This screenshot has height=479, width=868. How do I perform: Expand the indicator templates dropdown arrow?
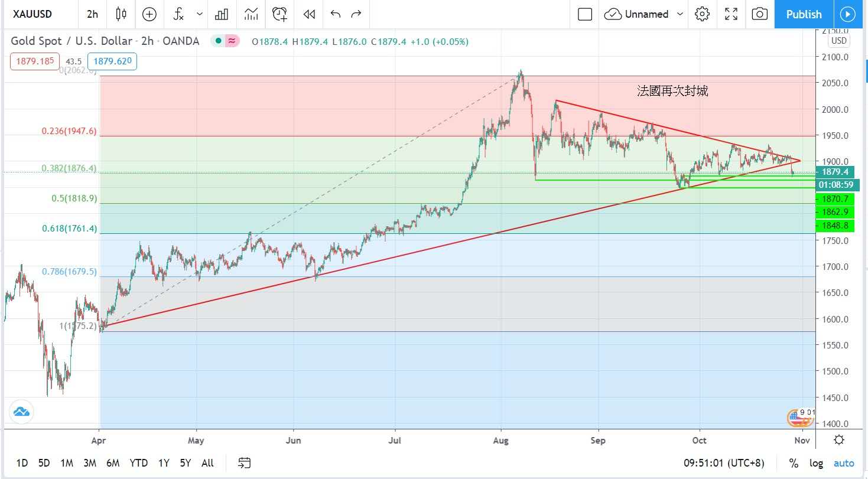(200, 14)
